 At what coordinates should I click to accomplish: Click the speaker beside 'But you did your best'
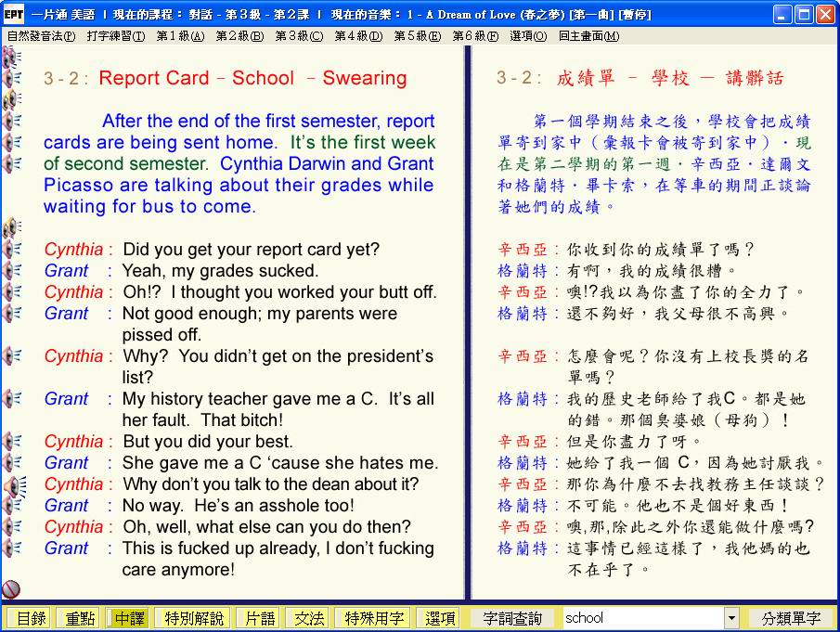click(11, 442)
